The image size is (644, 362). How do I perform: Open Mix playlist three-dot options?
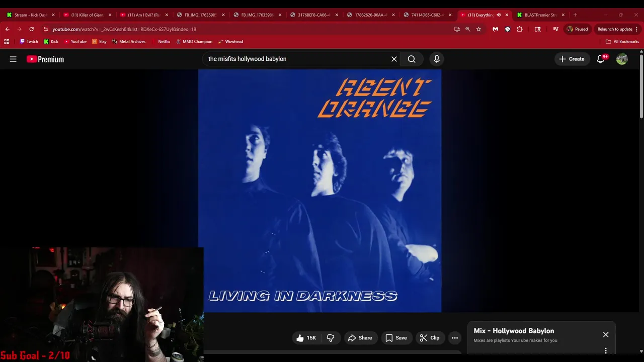point(606,350)
